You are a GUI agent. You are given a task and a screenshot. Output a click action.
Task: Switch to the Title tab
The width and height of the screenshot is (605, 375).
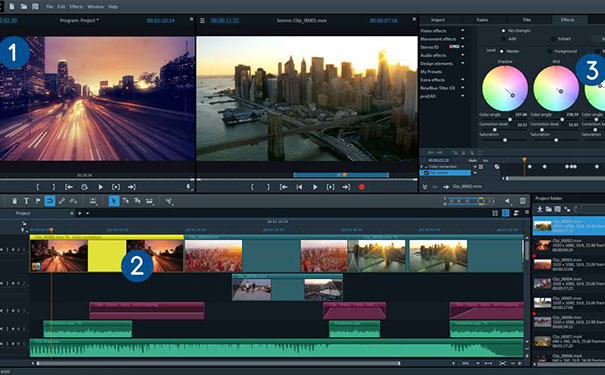point(527,20)
